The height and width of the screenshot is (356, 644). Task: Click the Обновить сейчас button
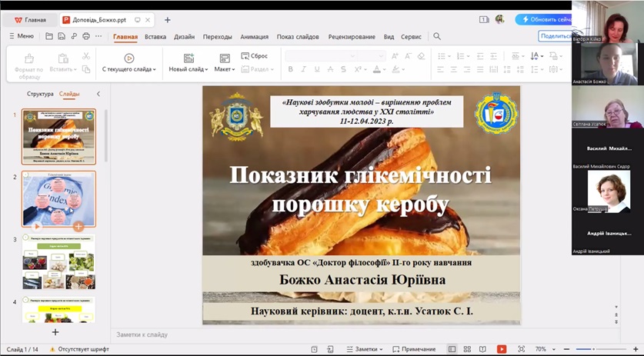tap(542, 19)
